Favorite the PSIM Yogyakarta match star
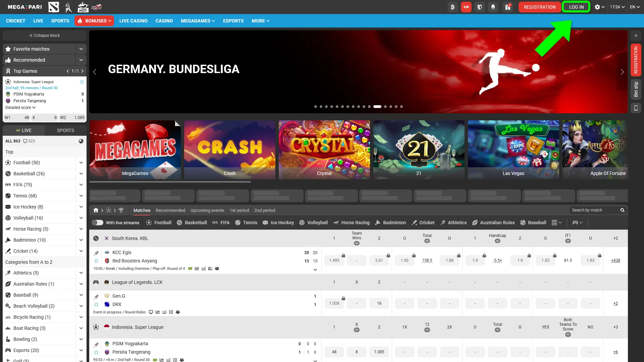644x362 pixels. (x=96, y=352)
